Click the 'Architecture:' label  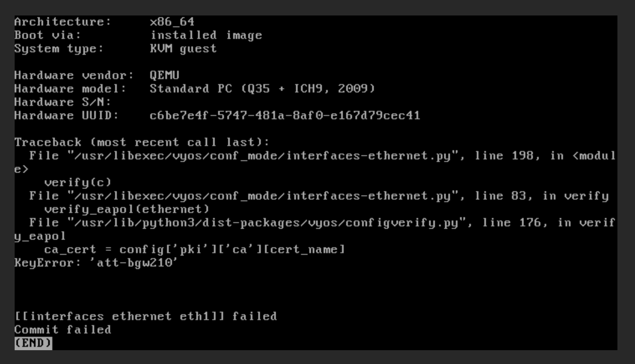(63, 22)
